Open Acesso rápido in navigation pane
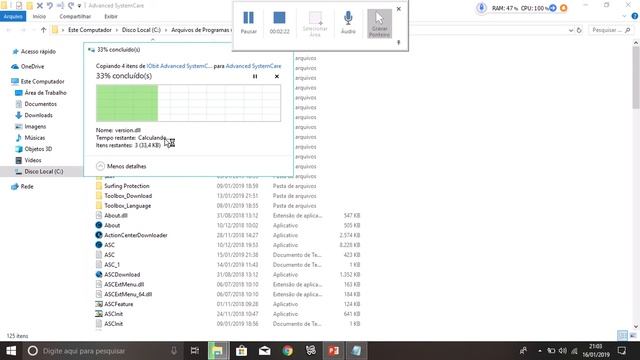640x360 pixels. 38,51
